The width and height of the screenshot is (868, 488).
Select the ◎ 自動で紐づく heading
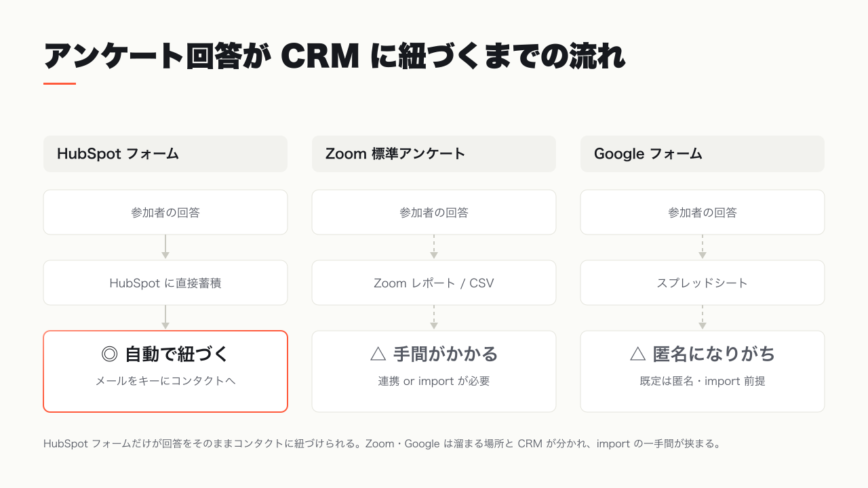click(x=165, y=354)
